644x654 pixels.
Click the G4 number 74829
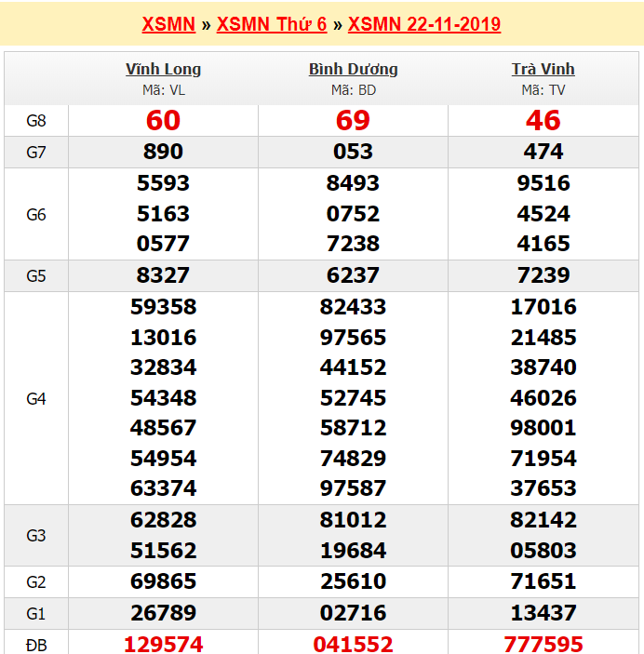(353, 459)
